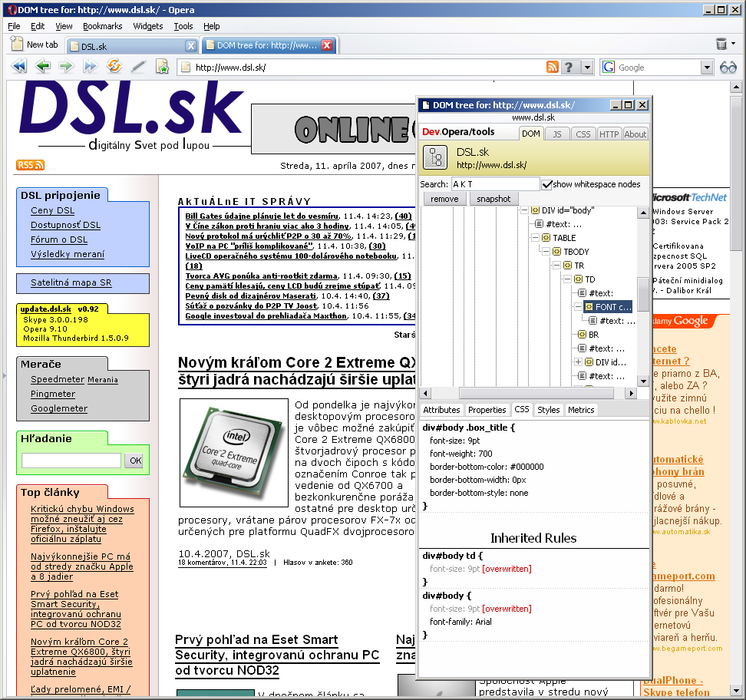Open the About tab in Dev tools

(635, 134)
